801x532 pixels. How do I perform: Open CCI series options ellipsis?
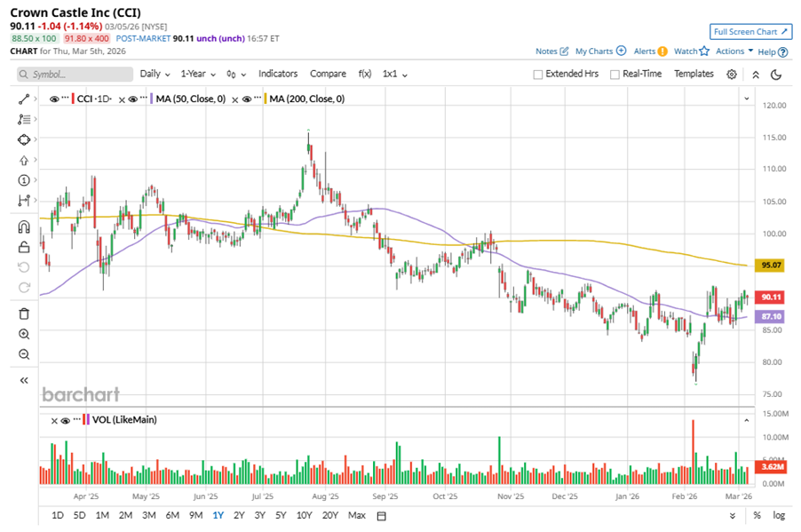point(66,98)
